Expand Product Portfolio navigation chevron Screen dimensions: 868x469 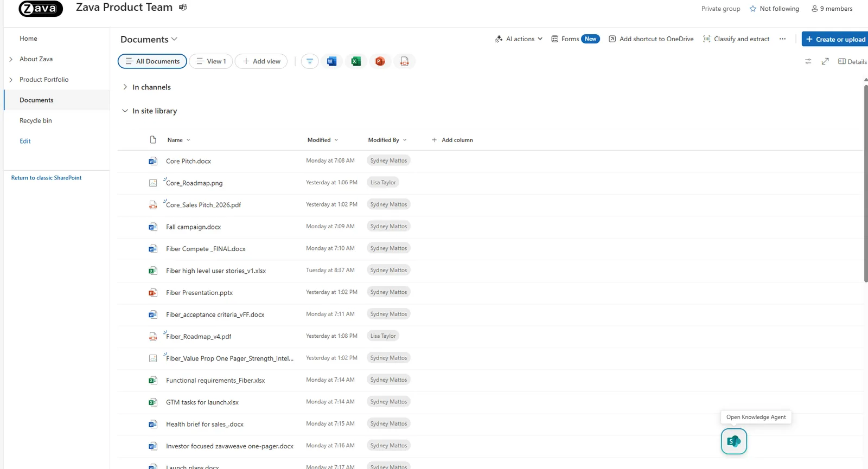[x=11, y=80]
